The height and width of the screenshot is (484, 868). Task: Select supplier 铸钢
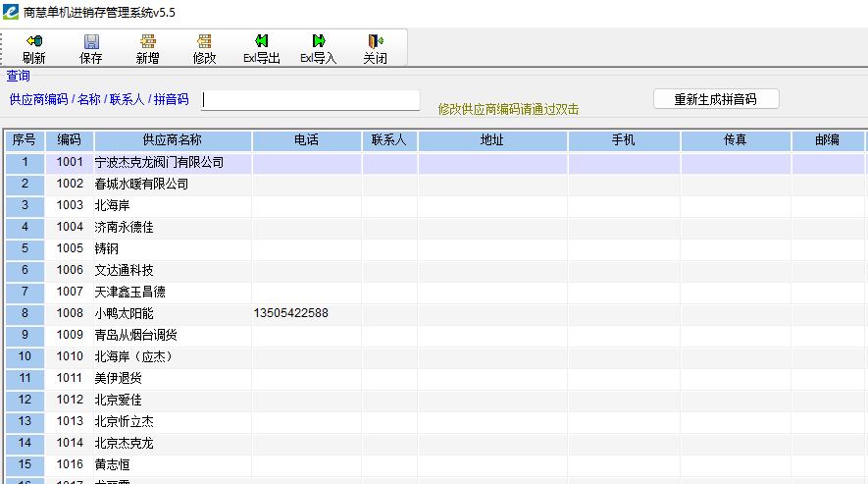(x=106, y=249)
